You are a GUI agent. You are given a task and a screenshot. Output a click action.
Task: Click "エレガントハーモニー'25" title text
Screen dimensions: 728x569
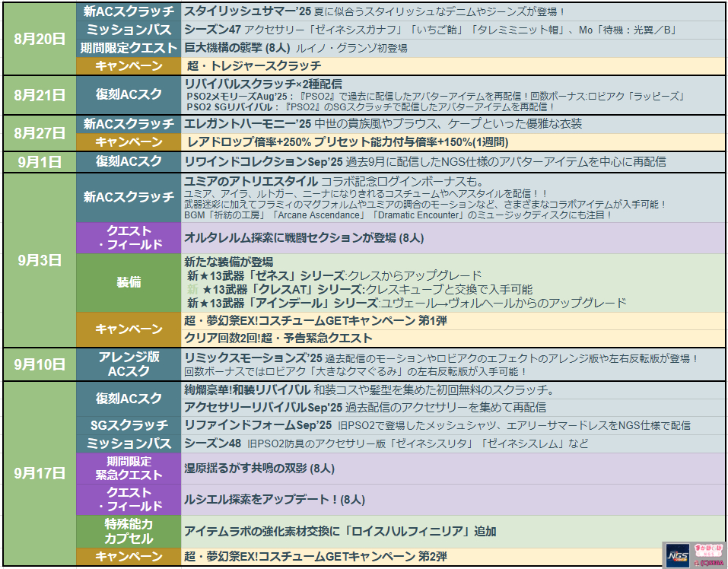(x=247, y=124)
